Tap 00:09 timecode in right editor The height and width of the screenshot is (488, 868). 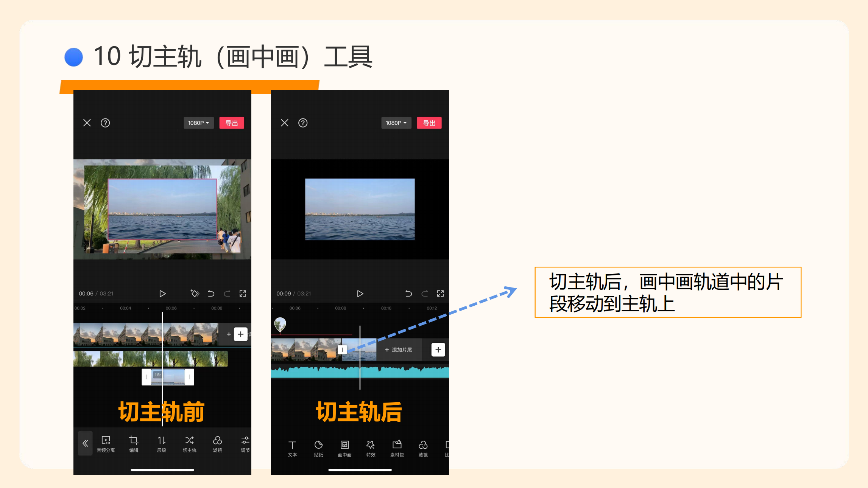click(284, 294)
